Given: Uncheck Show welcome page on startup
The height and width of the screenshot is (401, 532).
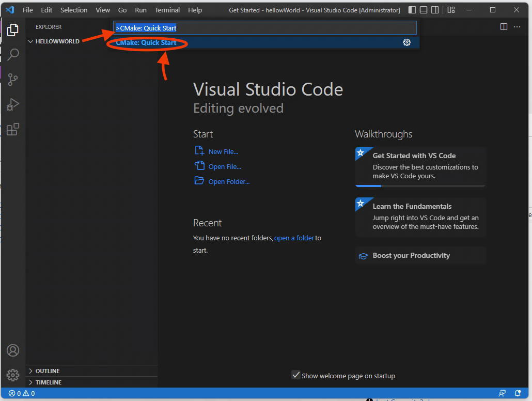Looking at the screenshot, I should [296, 376].
